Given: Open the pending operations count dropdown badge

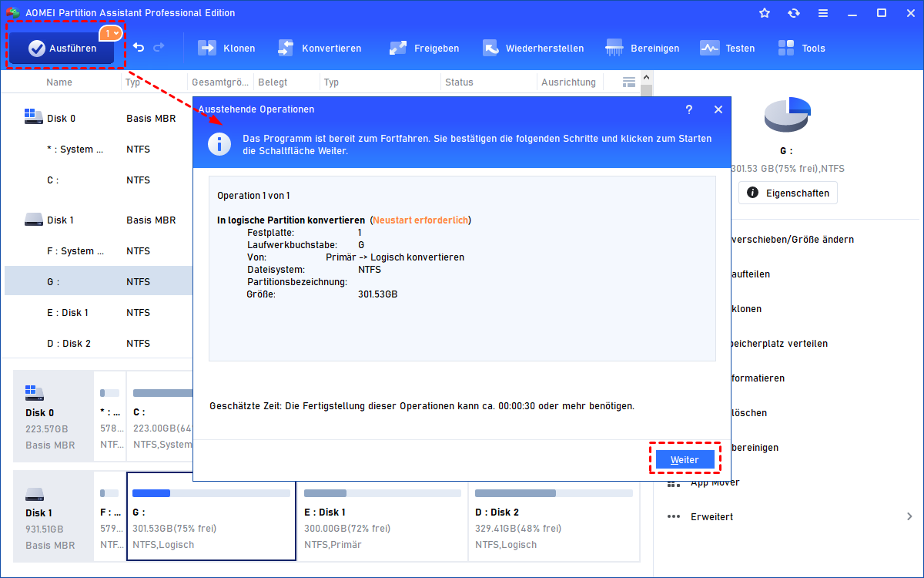Looking at the screenshot, I should click(111, 33).
